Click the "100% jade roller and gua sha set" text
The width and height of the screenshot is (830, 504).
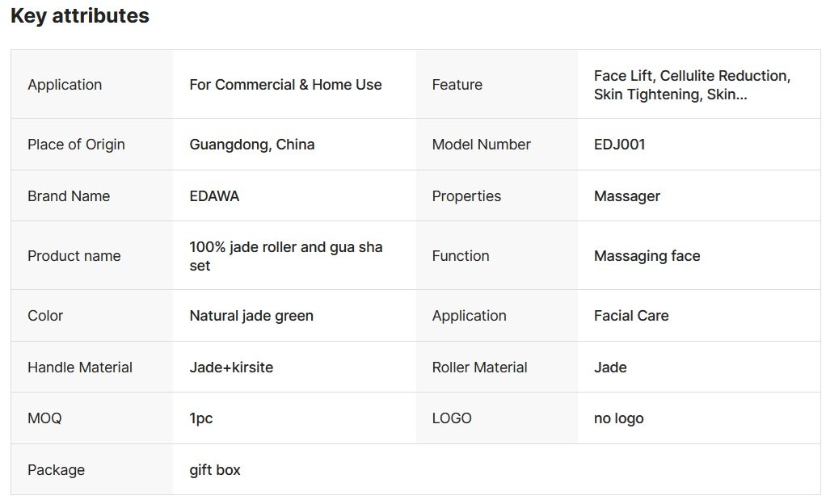(x=286, y=256)
